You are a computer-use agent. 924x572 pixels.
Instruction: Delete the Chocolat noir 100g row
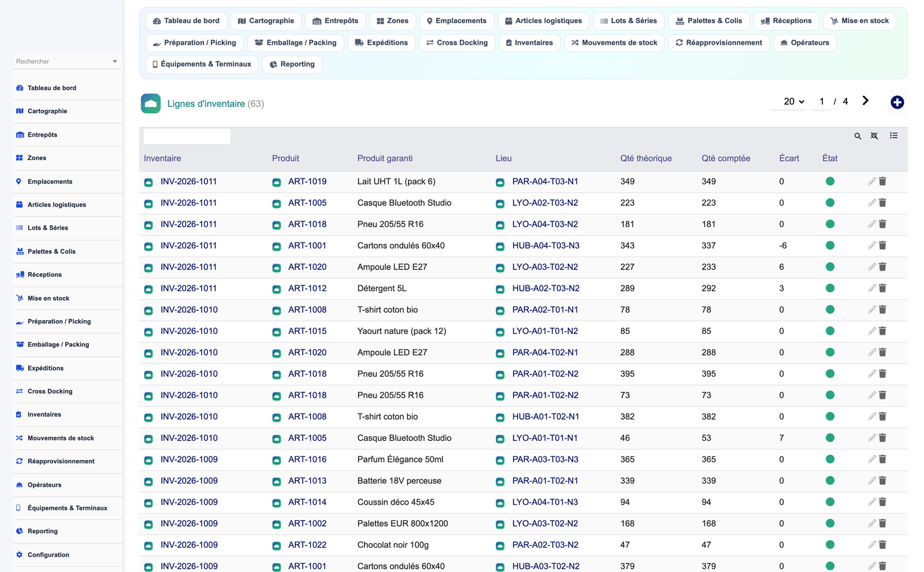point(882,545)
